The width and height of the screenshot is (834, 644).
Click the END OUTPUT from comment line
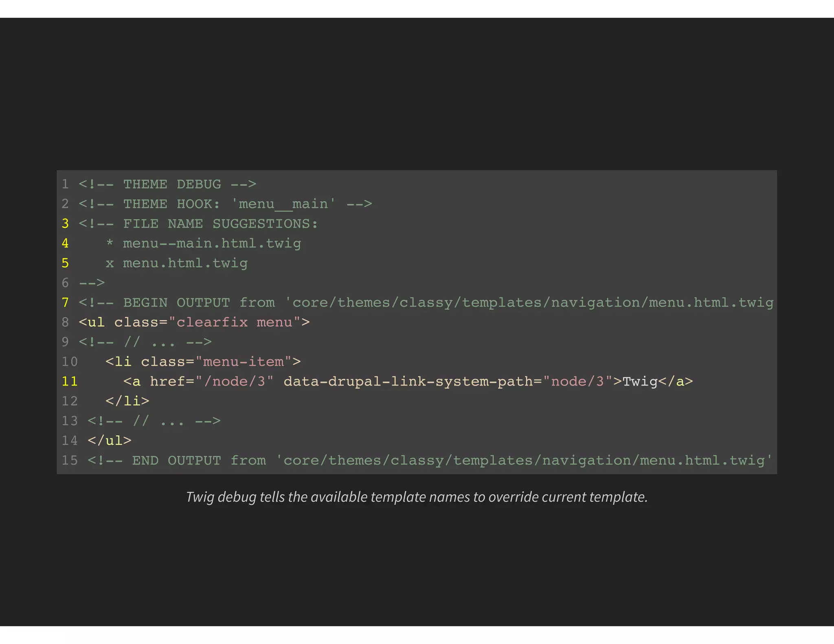pos(430,460)
